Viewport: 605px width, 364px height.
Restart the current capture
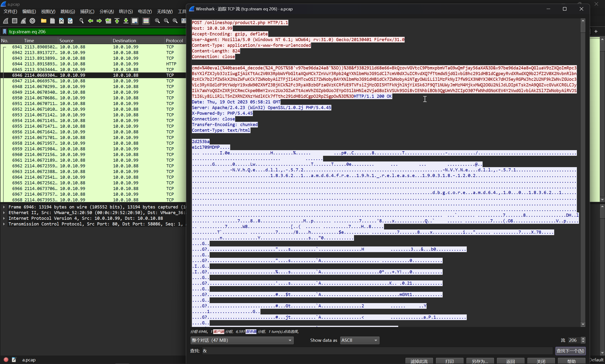[23, 21]
